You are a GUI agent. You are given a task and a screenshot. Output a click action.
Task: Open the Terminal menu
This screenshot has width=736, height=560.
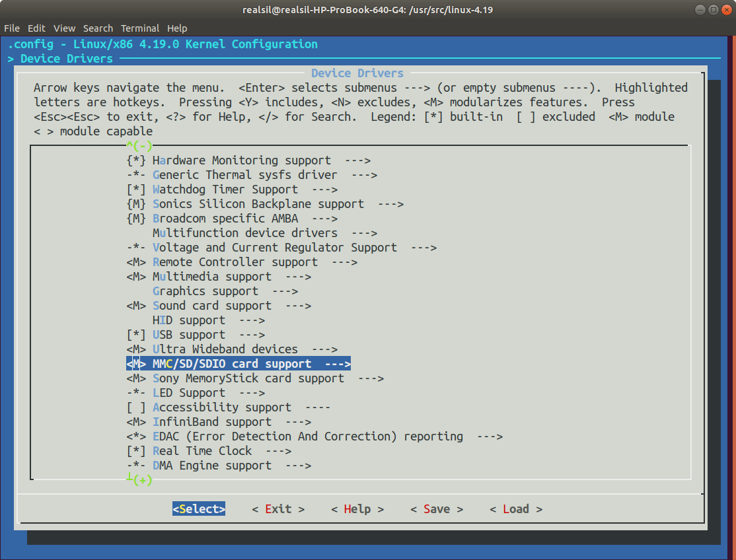click(x=140, y=28)
